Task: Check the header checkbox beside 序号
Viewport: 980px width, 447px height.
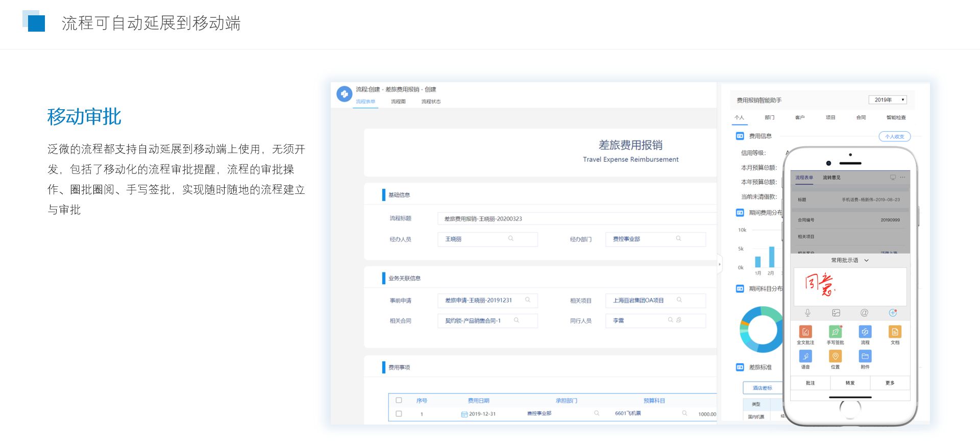Action: (399, 401)
